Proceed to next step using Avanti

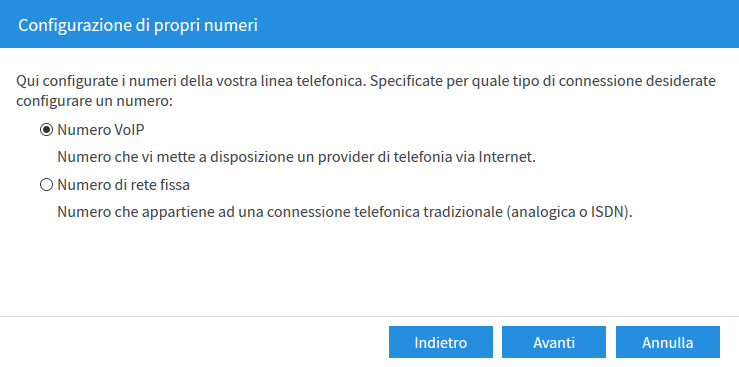coord(554,342)
